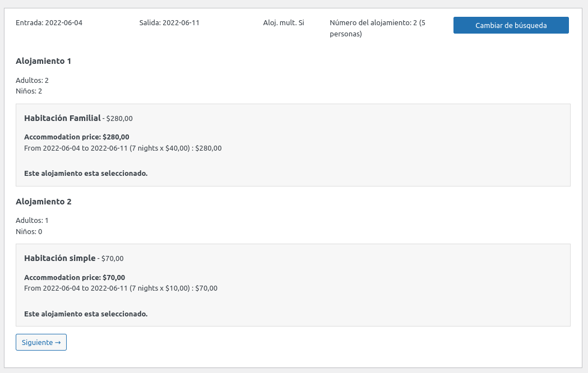Click the nightly price breakdown for Habitación simple
This screenshot has width=588, height=373.
point(120,288)
